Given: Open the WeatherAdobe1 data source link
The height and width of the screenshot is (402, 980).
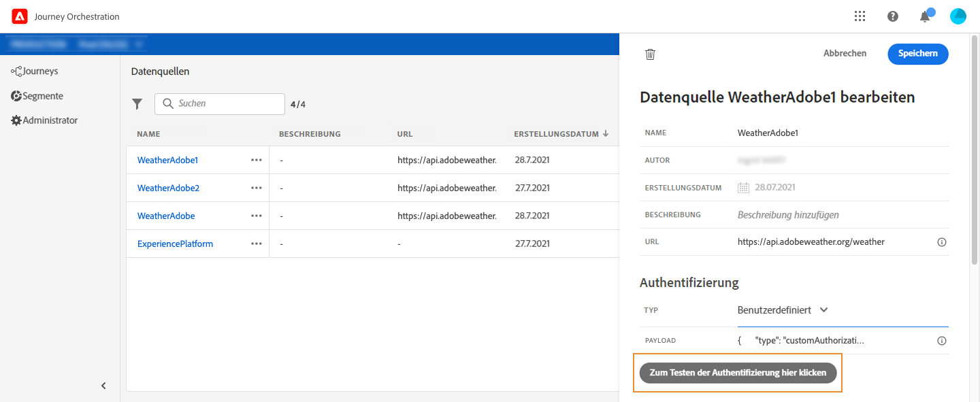Looking at the screenshot, I should pos(167,161).
